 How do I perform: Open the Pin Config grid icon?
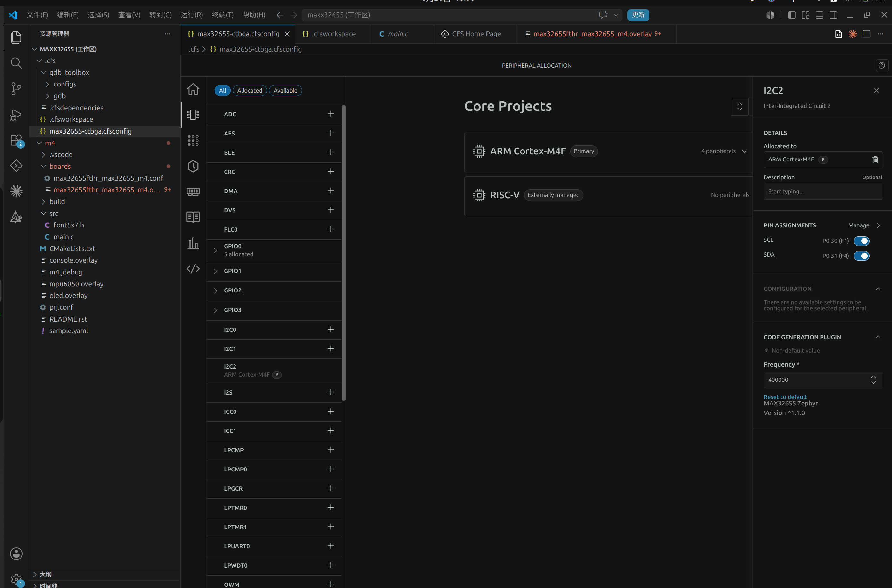(193, 141)
